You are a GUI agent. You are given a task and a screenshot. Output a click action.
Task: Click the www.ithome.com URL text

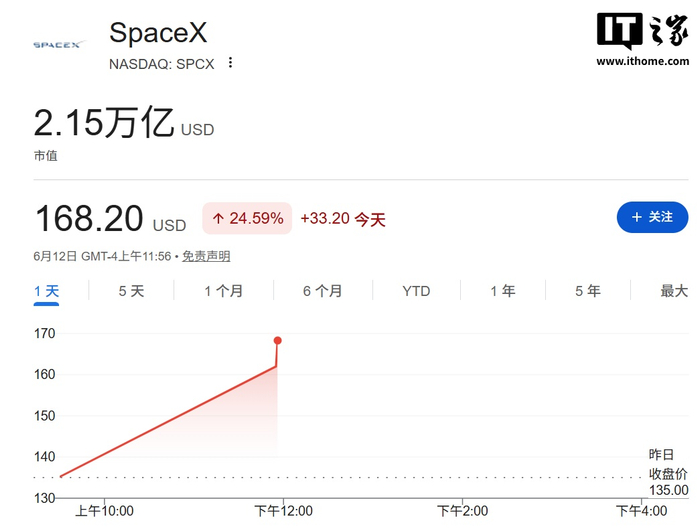click(x=642, y=61)
